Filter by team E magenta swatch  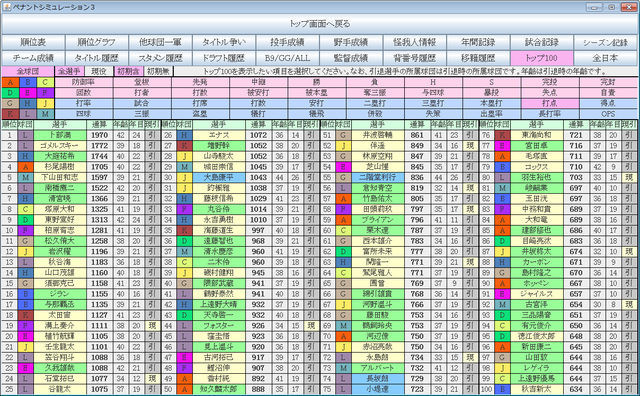(x=28, y=93)
